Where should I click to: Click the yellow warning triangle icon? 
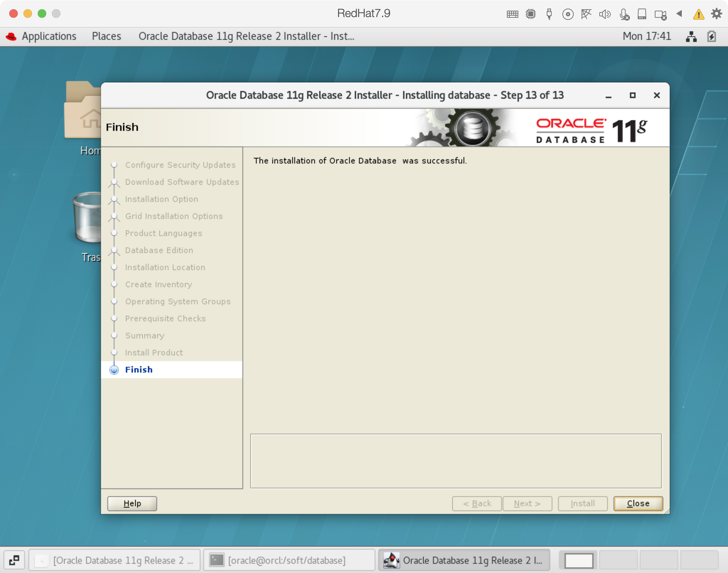pos(698,14)
